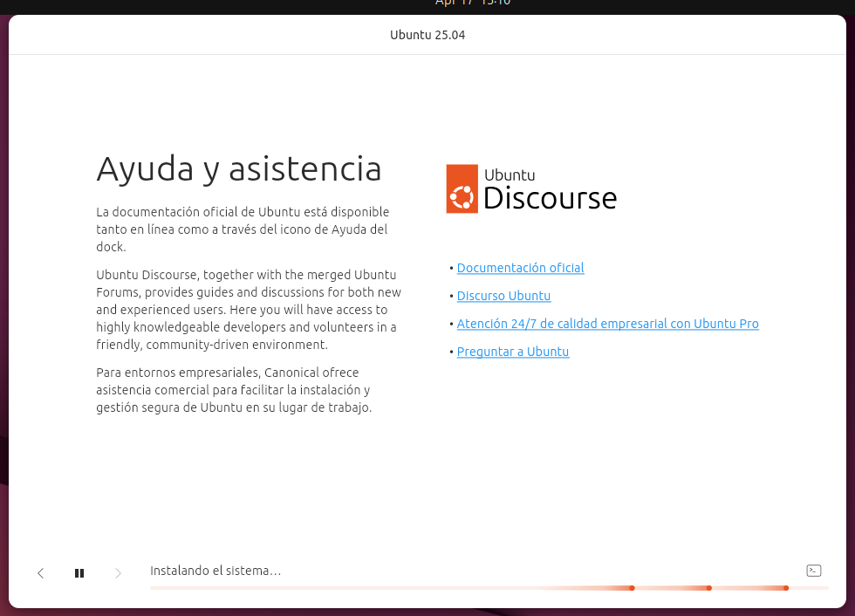
Task: Click the paragraph starting 'La documentación oficial'
Action: coord(243,229)
